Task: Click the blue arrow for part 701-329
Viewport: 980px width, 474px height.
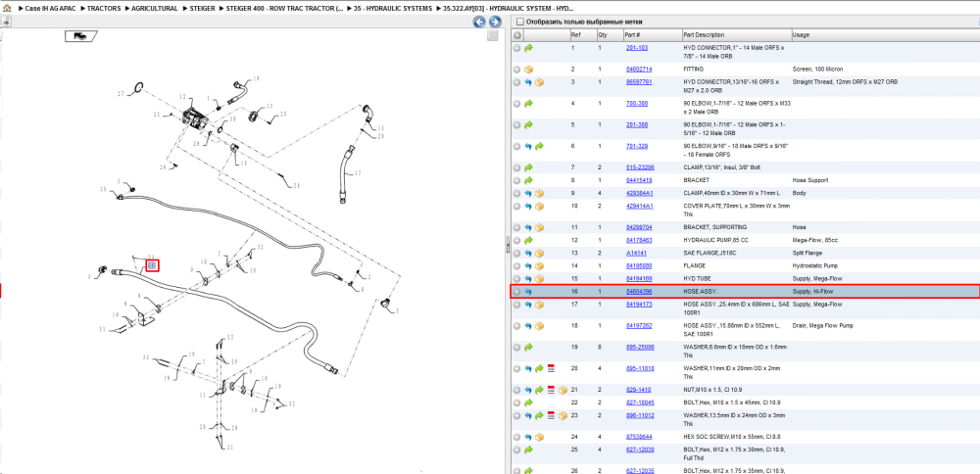Action: [x=528, y=146]
